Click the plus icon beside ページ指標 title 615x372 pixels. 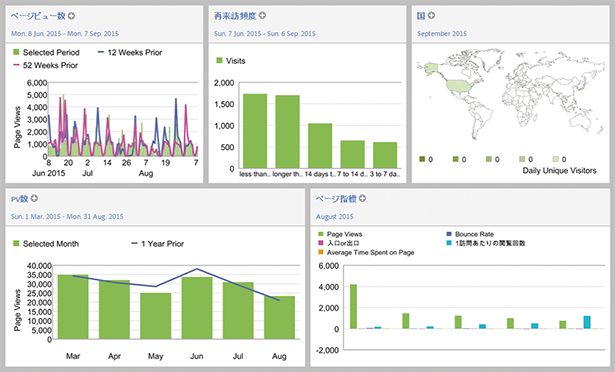click(362, 199)
